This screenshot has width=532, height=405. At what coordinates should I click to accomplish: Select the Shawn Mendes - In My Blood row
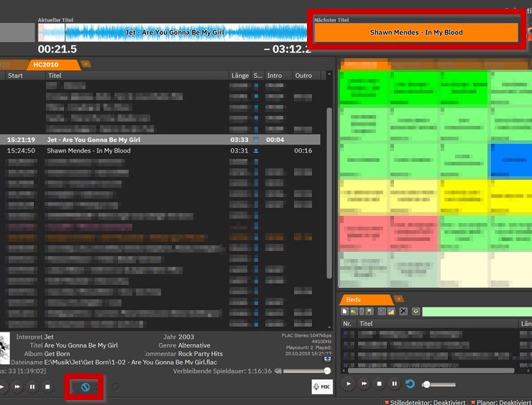tap(160, 150)
